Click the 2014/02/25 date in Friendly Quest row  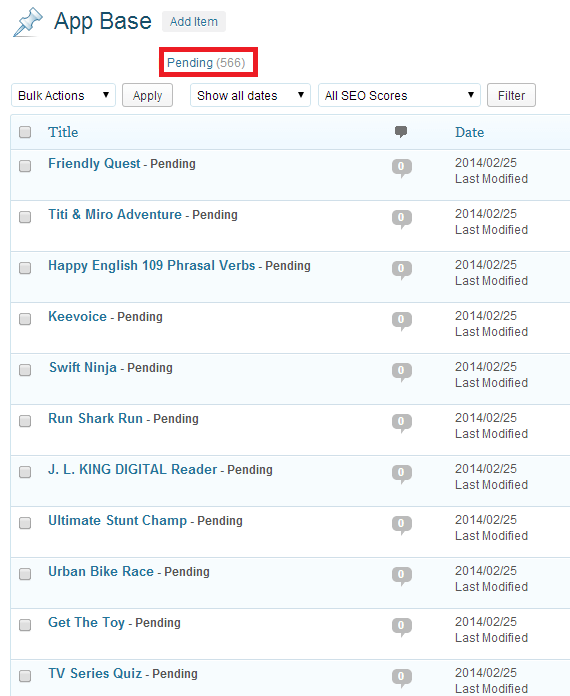(x=486, y=163)
